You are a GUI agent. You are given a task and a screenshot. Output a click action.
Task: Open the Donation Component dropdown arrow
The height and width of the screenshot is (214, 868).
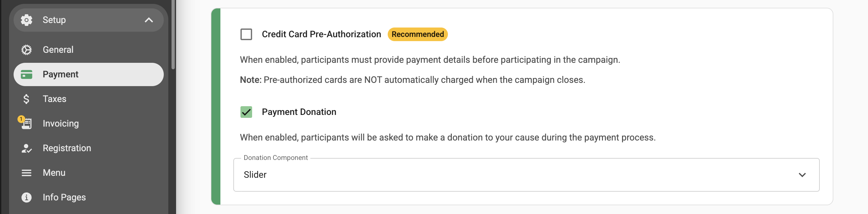point(802,175)
